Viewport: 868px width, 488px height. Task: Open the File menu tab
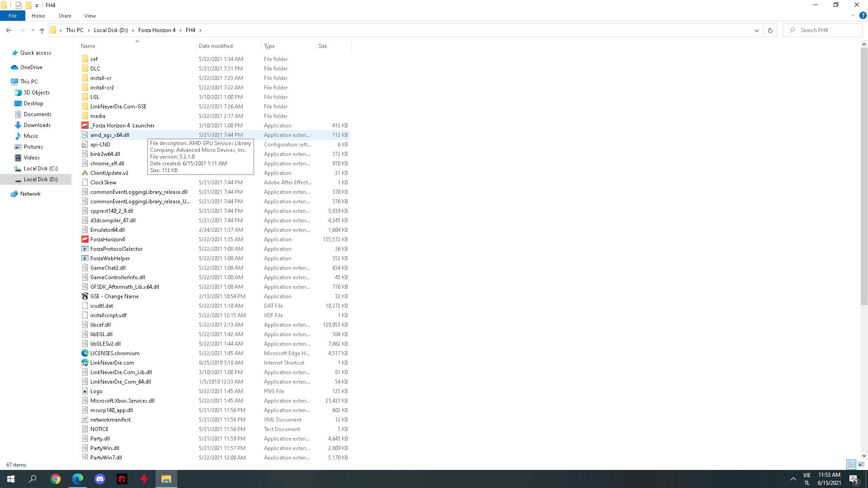pyautogui.click(x=13, y=16)
